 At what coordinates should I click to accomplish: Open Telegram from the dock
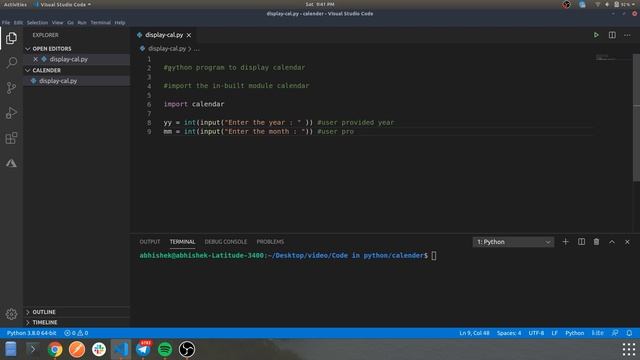[143, 349]
